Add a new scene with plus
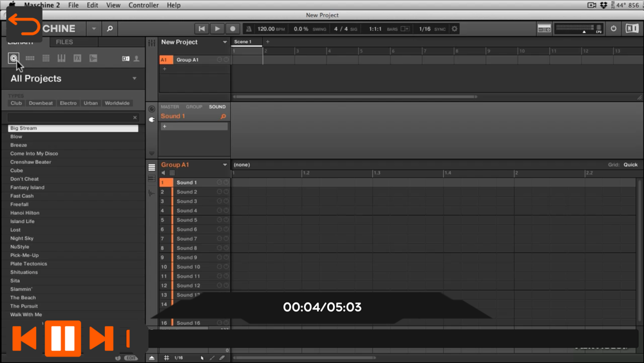644x363 pixels. [x=267, y=42]
